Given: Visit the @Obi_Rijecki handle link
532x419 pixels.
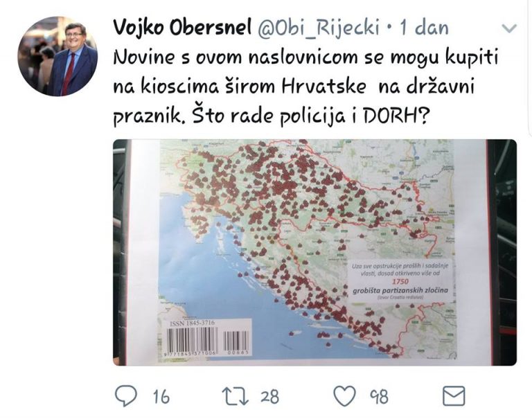Looking at the screenshot, I should [x=319, y=28].
